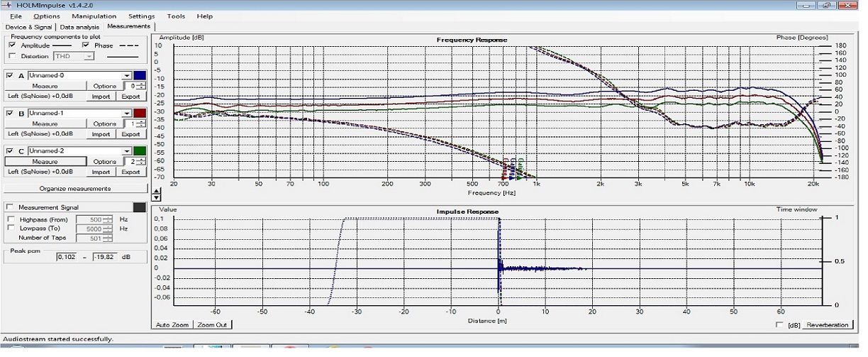
Task: Disable the Amplitude checkbox
Action: pos(12,45)
